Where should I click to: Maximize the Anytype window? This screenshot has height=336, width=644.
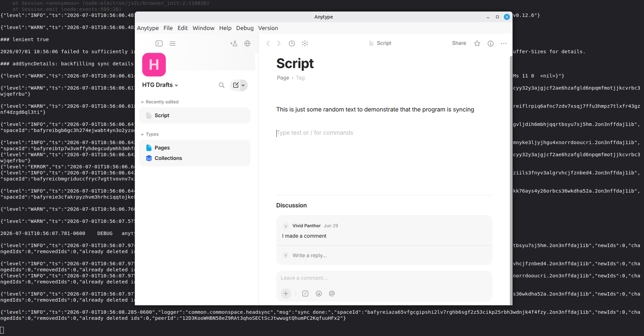click(497, 17)
